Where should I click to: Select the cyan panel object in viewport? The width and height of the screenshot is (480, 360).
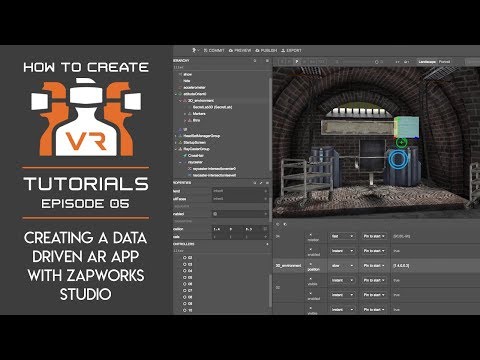pos(407,127)
